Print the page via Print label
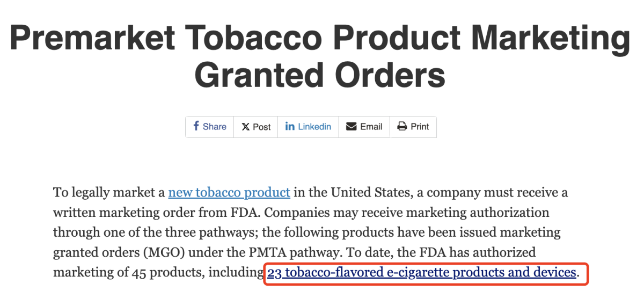The height and width of the screenshot is (298, 644). (420, 127)
